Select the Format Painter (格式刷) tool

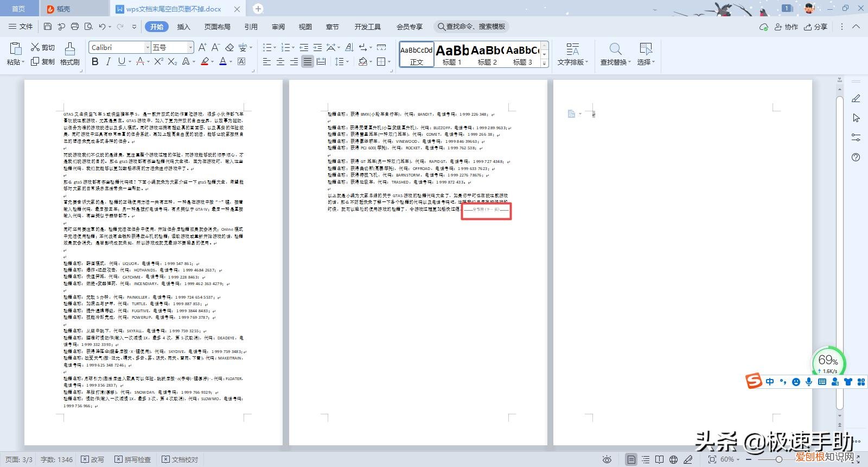tap(70, 54)
